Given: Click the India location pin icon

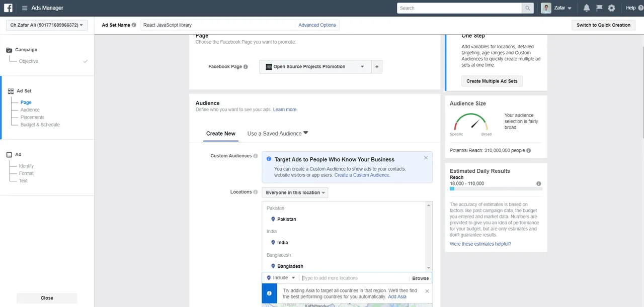Looking at the screenshot, I should tap(273, 243).
